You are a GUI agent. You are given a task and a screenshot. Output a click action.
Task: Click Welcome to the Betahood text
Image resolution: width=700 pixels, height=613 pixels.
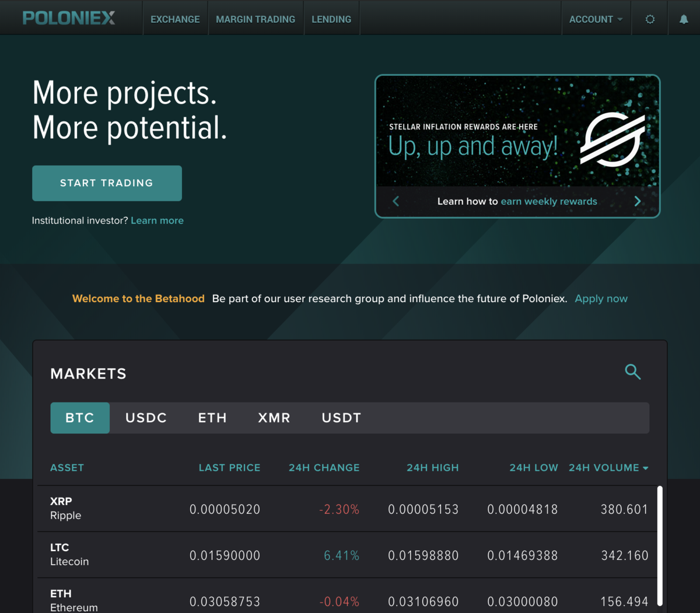[x=138, y=299]
